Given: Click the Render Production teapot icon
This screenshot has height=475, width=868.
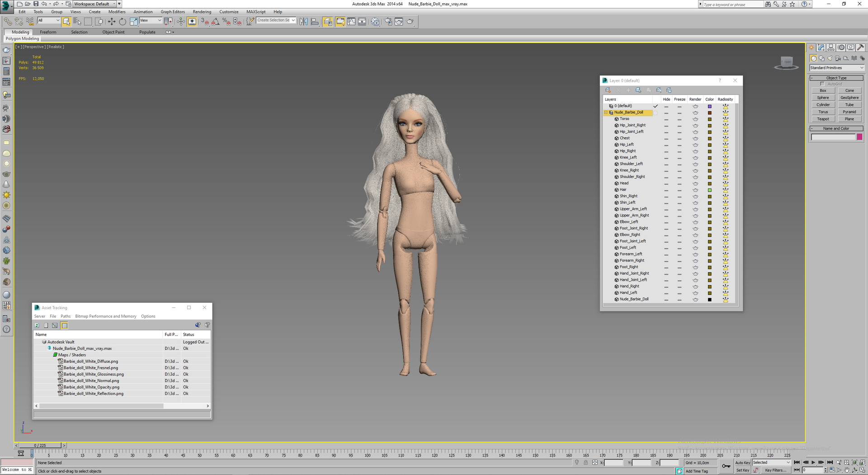Looking at the screenshot, I should [x=410, y=21].
